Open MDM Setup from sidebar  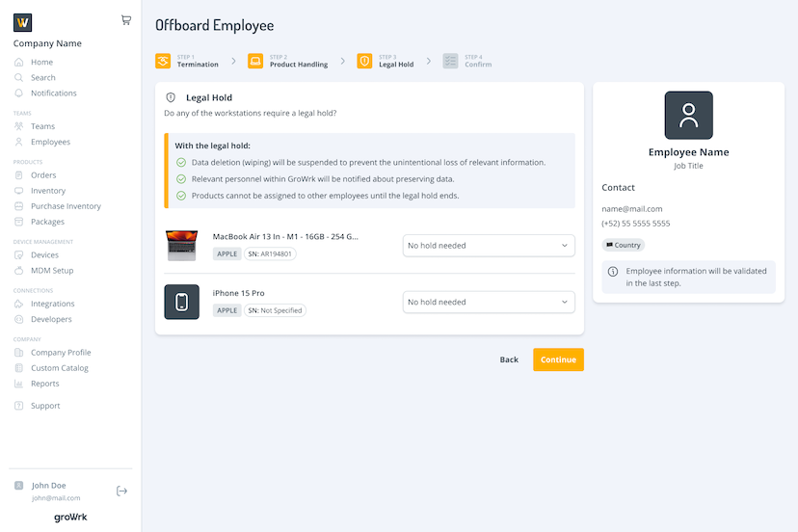52,271
